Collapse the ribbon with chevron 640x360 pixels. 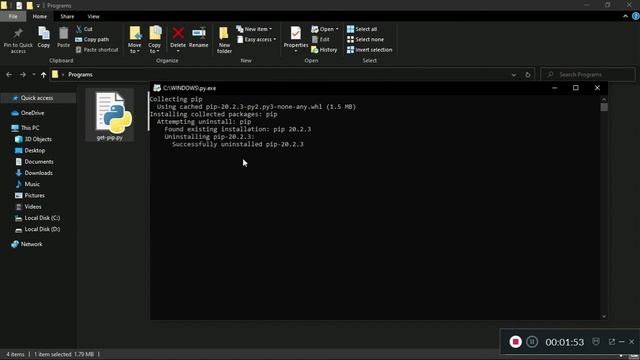[625, 16]
